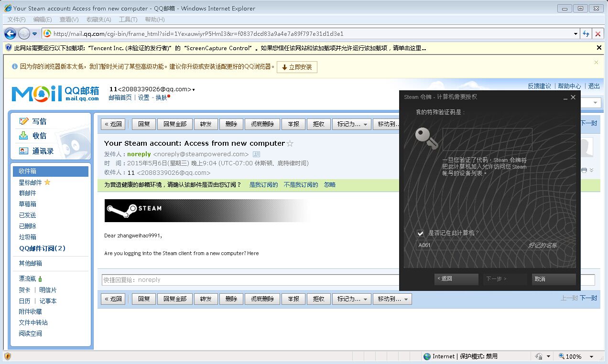Viewport: 608px width, 364px height.
Task: Click the star beside 星标邮件 folder
Action: pos(48,182)
